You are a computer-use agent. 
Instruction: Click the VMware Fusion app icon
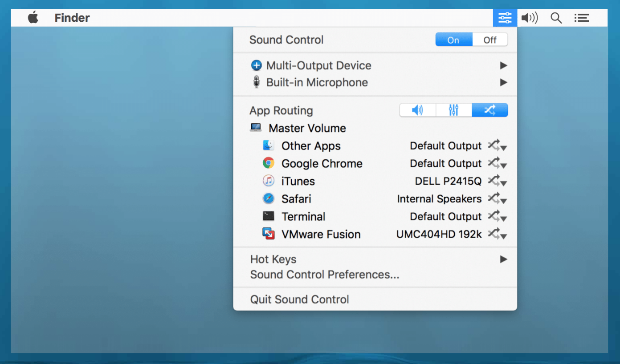(268, 234)
